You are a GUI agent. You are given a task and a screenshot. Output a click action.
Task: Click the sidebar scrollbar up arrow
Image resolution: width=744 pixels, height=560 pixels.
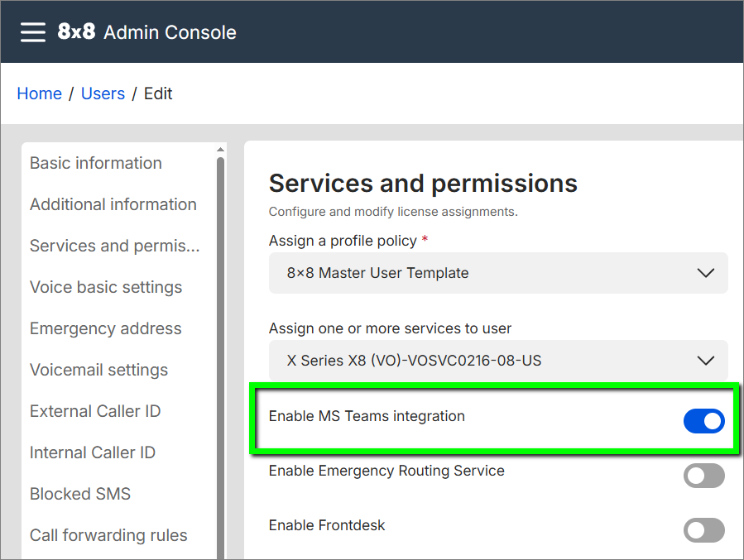tap(220, 150)
